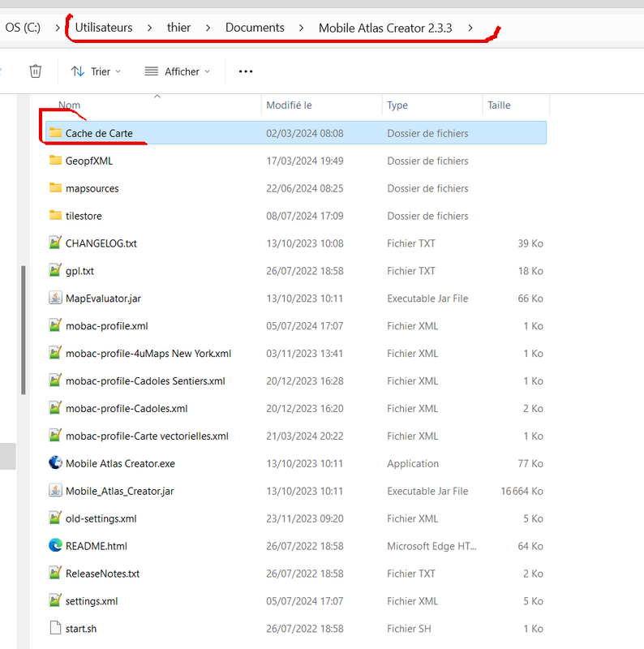This screenshot has height=649, width=644.
Task: Expand chevron after thier breadcrumb
Action: 208,28
